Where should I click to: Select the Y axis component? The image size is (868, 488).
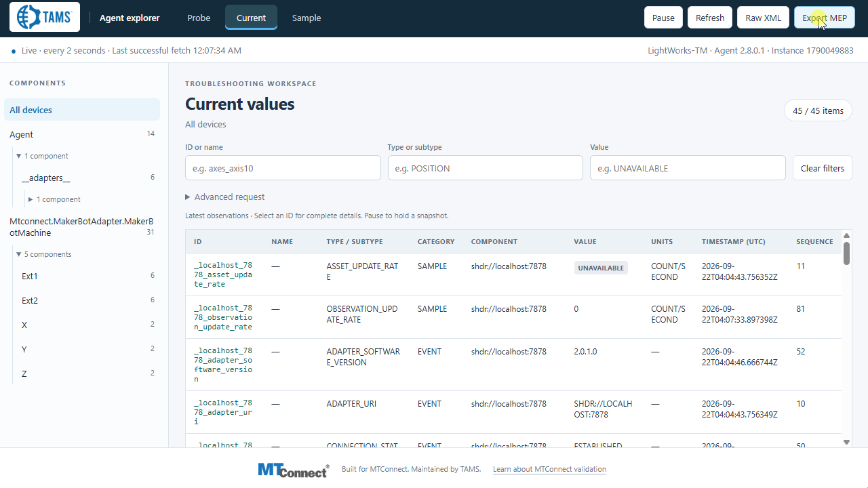click(88, 349)
